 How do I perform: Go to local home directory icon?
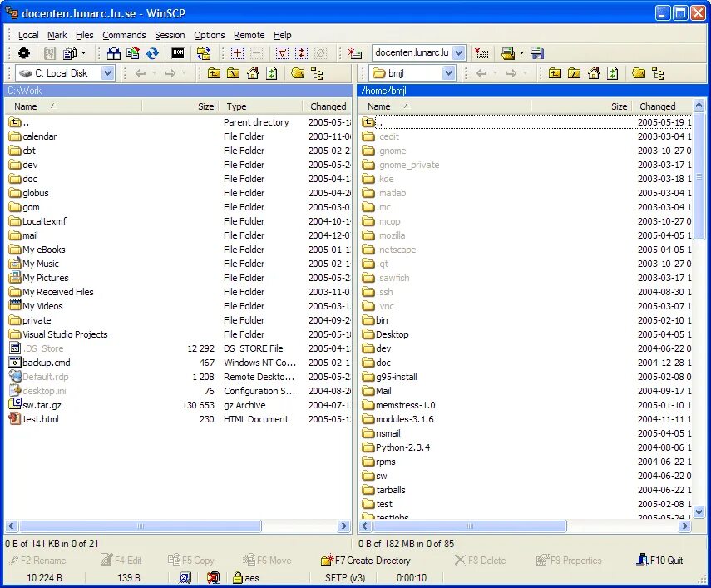pos(253,73)
